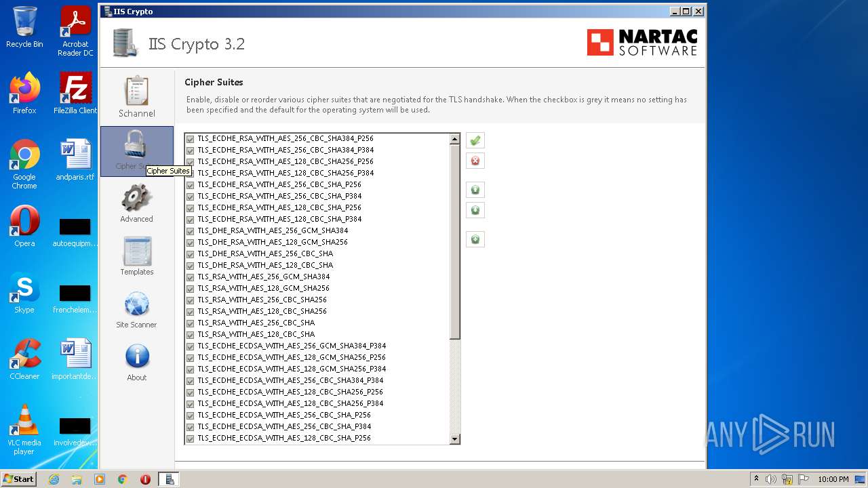This screenshot has height=488, width=868.
Task: Select TLS_ECDHE_ECDSA_WITH_AES_128_CBC_SHA256_P256 row
Action: (x=317, y=392)
